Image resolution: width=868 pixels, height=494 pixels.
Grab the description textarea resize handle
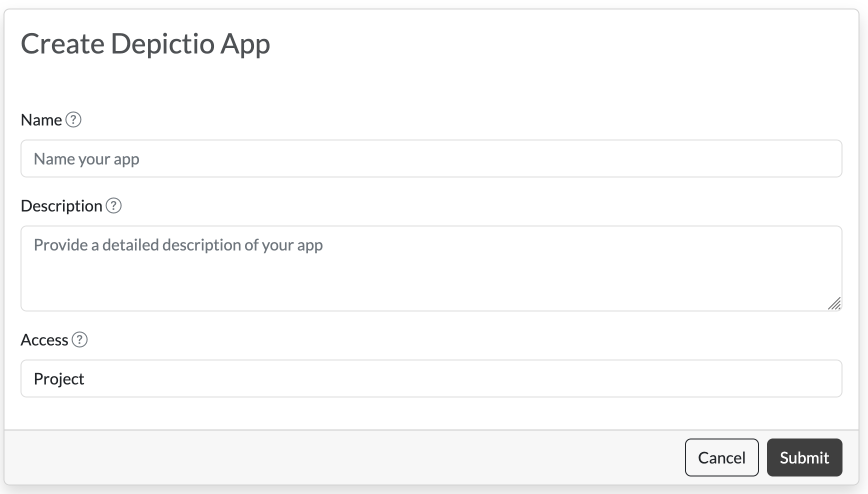(834, 303)
